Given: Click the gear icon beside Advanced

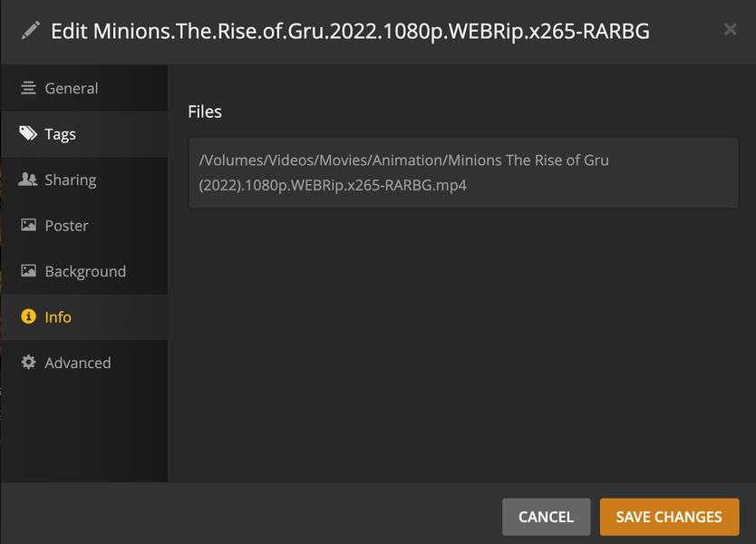Looking at the screenshot, I should [28, 363].
